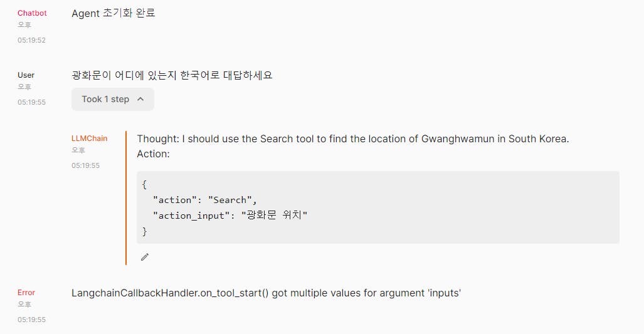The width and height of the screenshot is (644, 334).
Task: Click the "Took 1 step" button
Action: 113,99
